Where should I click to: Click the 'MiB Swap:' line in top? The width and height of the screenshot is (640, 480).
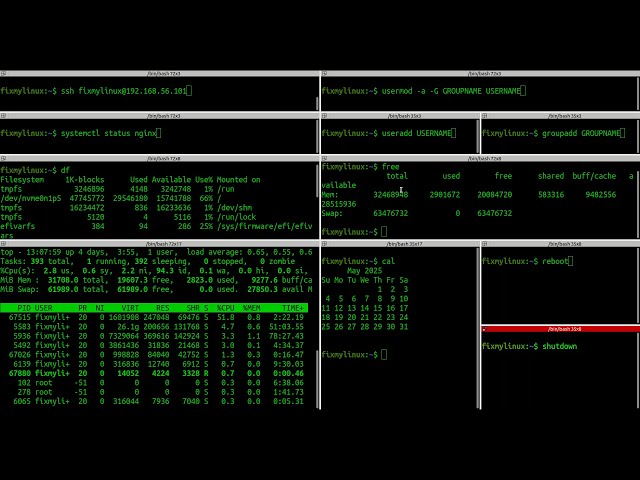[x=156, y=289]
